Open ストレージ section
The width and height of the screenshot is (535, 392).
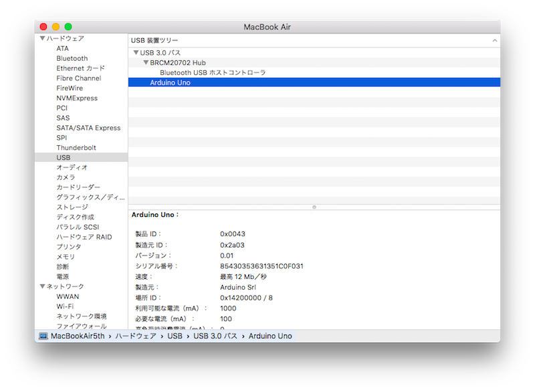[x=72, y=207]
